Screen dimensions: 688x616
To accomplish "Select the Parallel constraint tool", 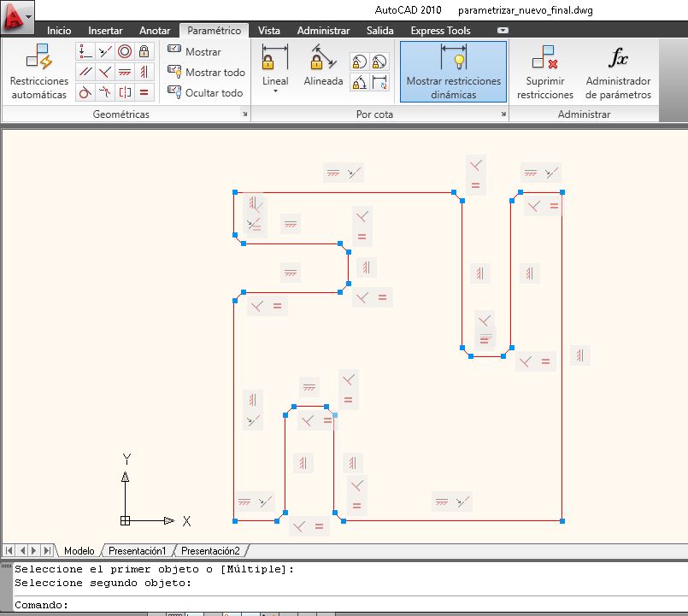I will tap(85, 72).
